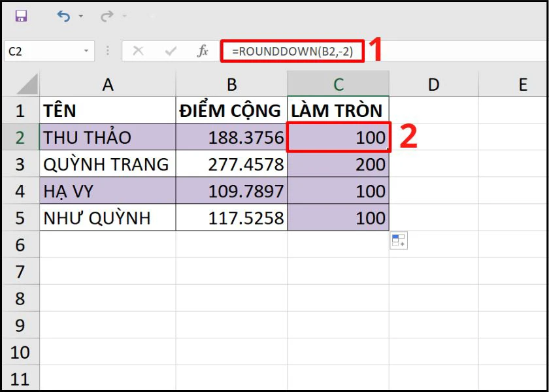Select column C header
This screenshot has width=549, height=392.
[338, 84]
